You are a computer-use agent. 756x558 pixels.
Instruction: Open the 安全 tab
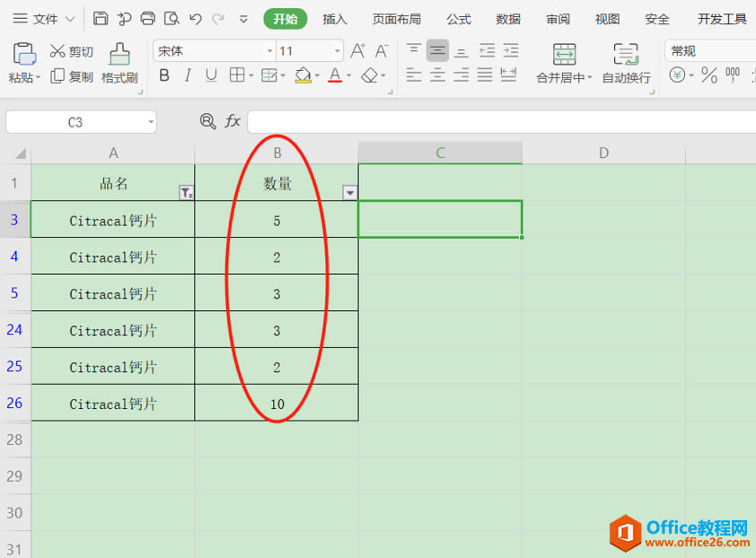[x=657, y=19]
